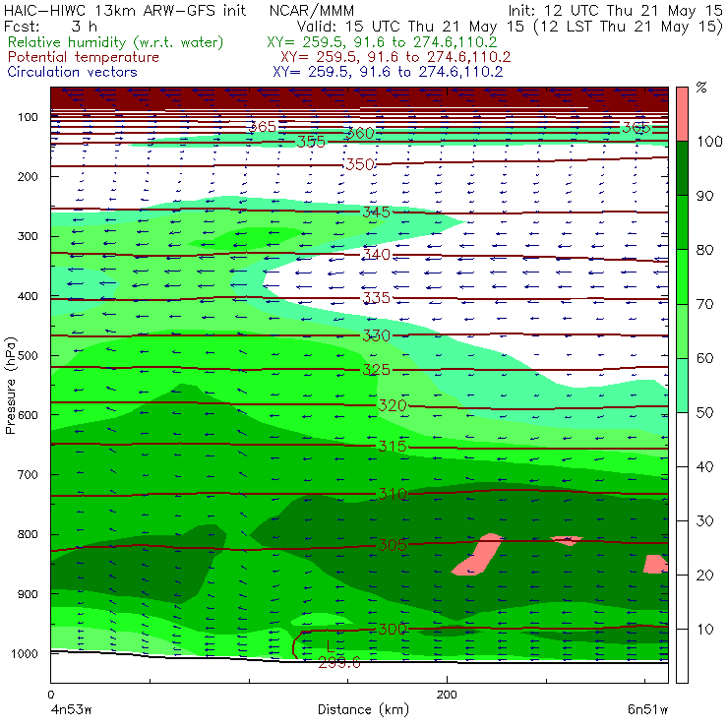Click the '4n53w' start coordinate label

pos(72,709)
